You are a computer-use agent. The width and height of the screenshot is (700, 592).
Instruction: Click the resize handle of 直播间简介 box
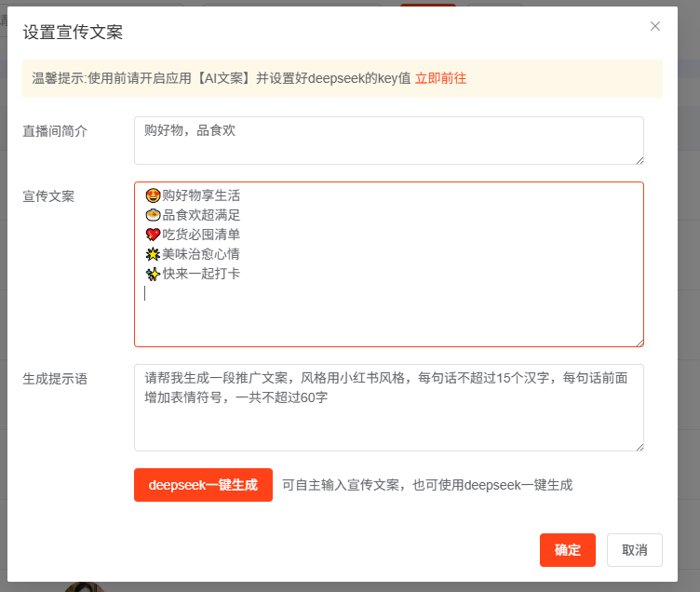click(x=639, y=159)
